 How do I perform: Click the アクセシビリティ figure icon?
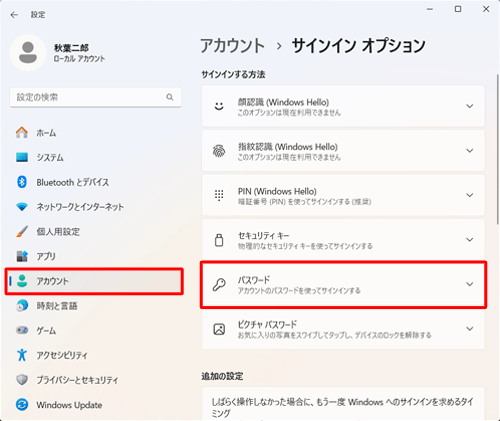click(x=22, y=355)
